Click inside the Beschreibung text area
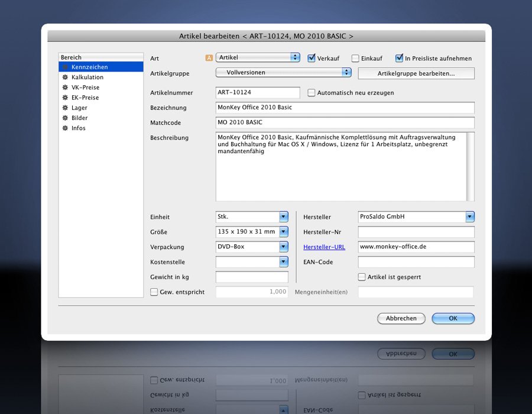The image size is (532, 414). (341, 167)
